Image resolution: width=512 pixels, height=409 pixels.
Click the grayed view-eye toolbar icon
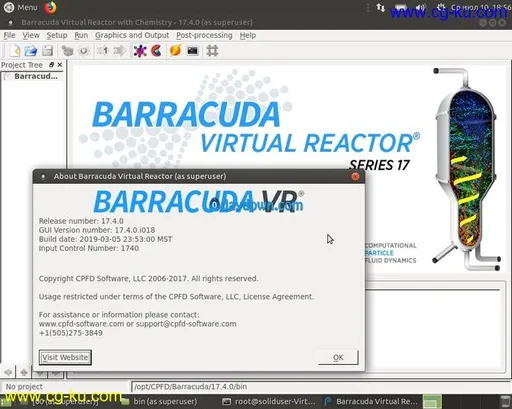(x=84, y=51)
